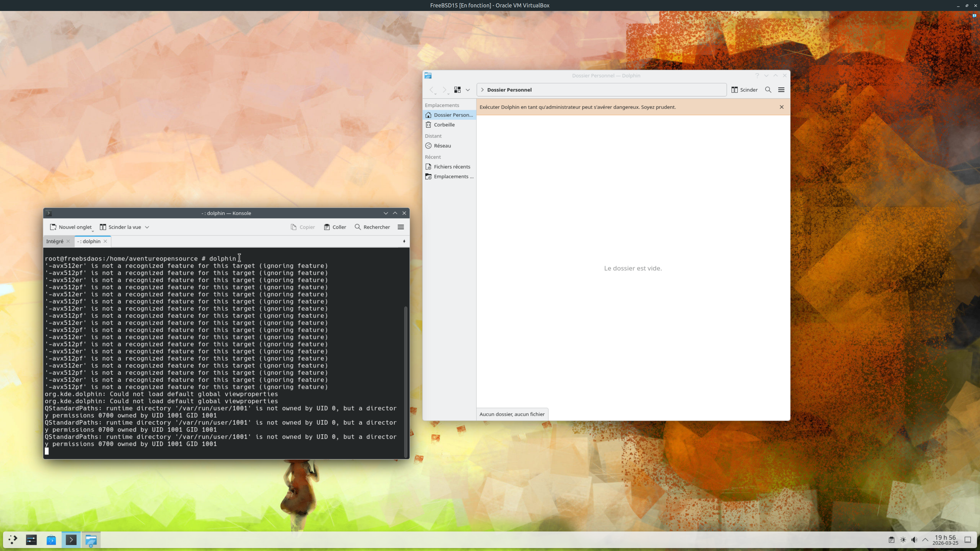Image resolution: width=980 pixels, height=551 pixels.
Task: Open Dossier Personnel in Dolphin places sidebar
Action: point(449,115)
